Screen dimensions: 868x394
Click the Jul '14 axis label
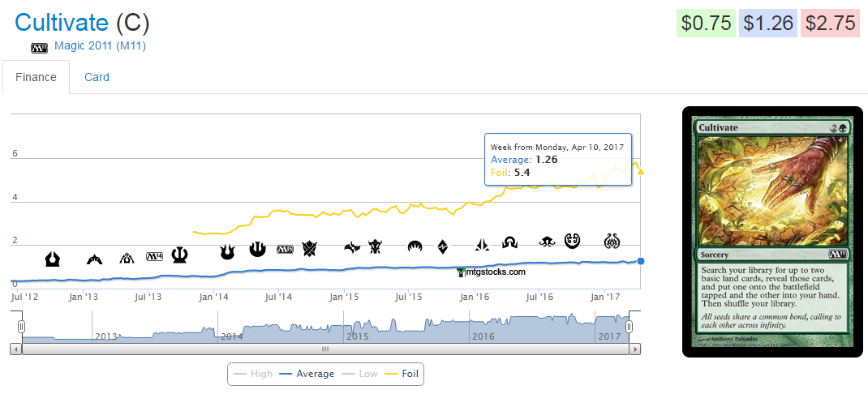coord(278,298)
